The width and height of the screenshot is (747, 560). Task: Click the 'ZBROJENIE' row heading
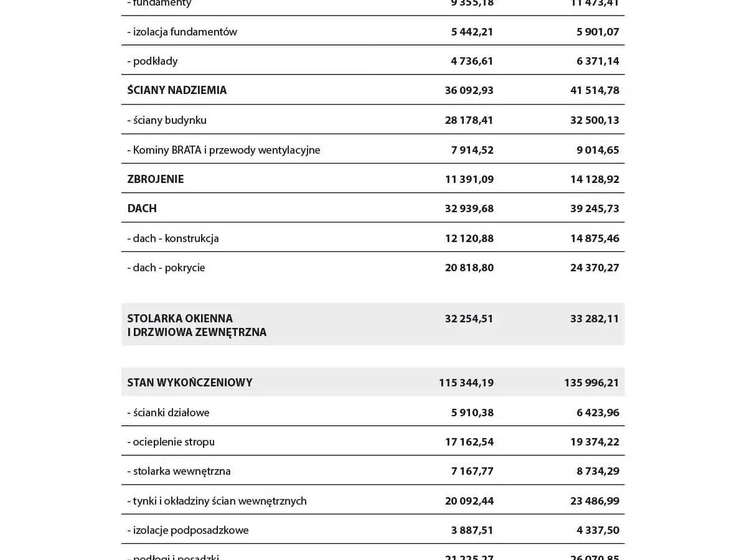click(x=156, y=179)
